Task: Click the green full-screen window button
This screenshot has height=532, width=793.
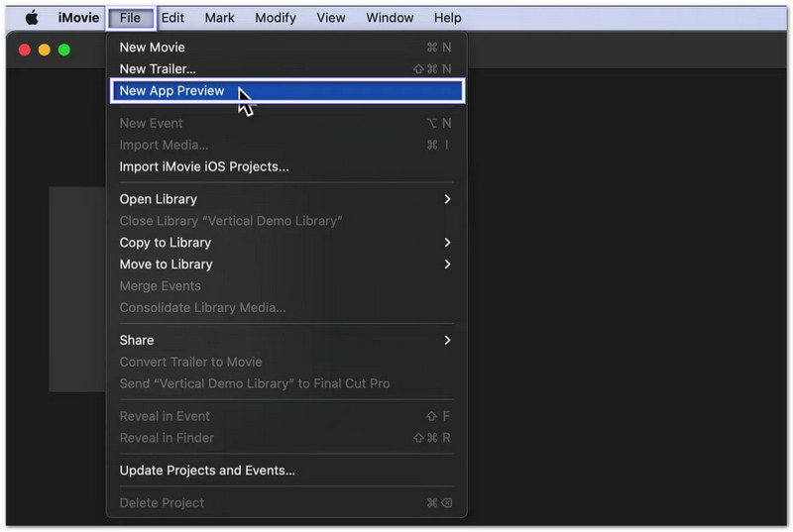Action: 64,50
